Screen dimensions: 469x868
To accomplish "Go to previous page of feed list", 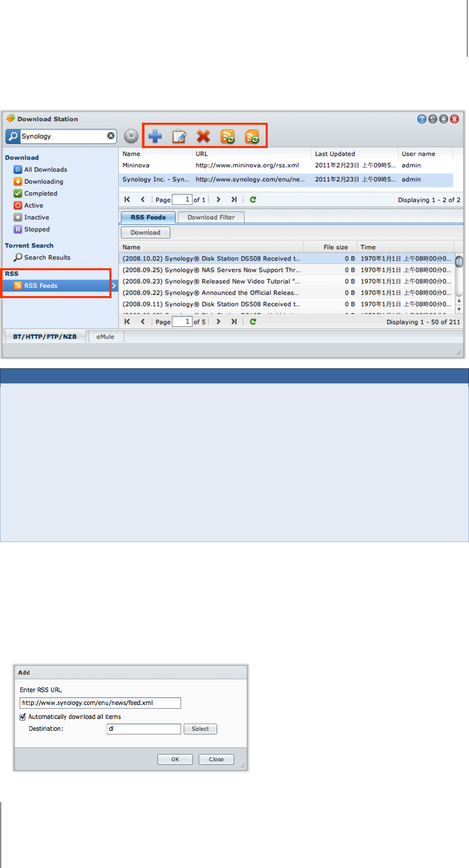I will tap(143, 200).
